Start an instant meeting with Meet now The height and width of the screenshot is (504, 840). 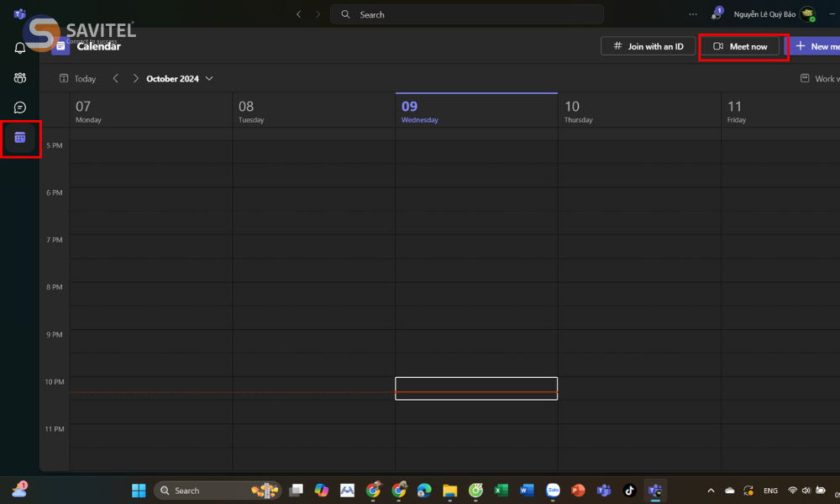click(740, 46)
